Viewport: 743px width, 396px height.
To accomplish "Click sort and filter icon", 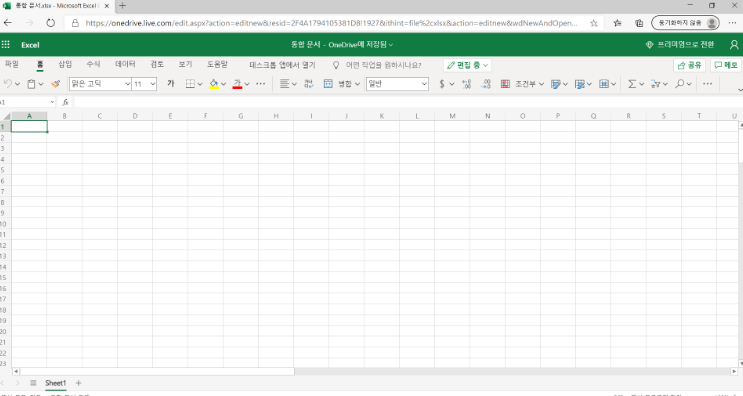I will tap(656, 84).
